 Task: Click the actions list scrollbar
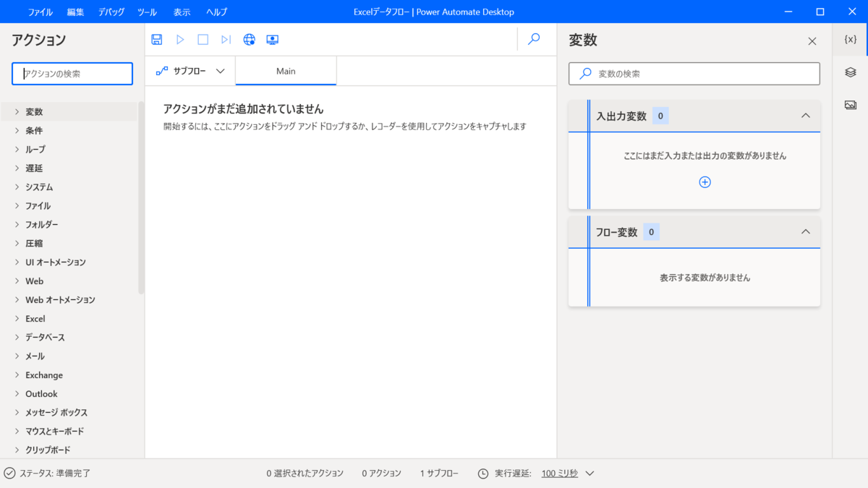142,197
